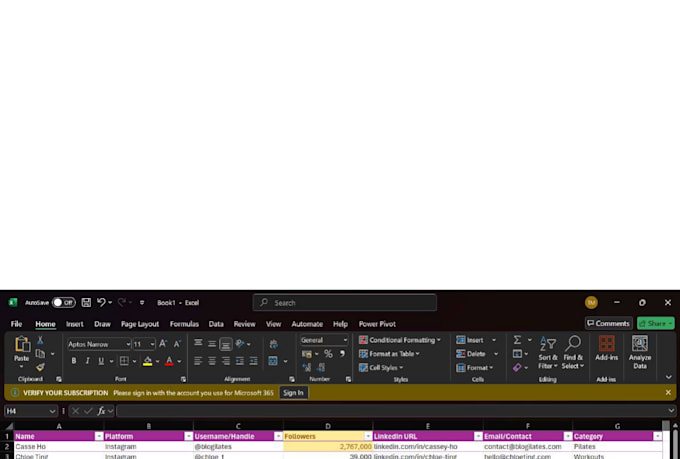Viewport: 680px width, 459px height.
Task: Click the Format Painter brush icon
Action: 40,367
